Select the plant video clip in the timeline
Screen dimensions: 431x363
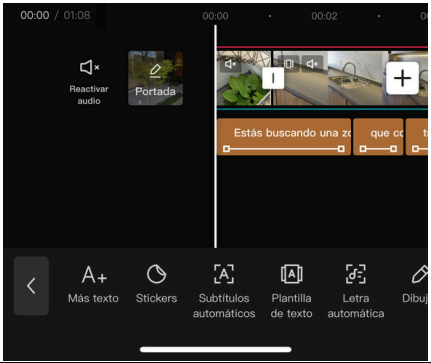[244, 78]
